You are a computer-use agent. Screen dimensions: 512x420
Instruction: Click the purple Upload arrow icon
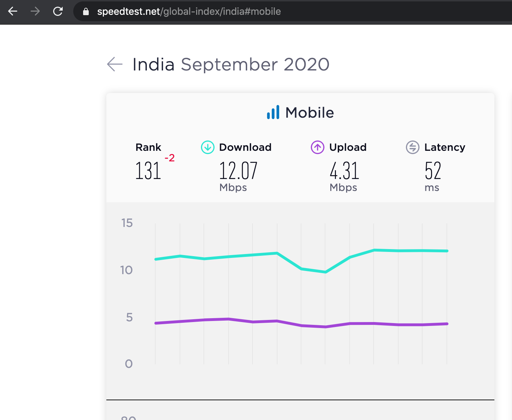coord(317,147)
